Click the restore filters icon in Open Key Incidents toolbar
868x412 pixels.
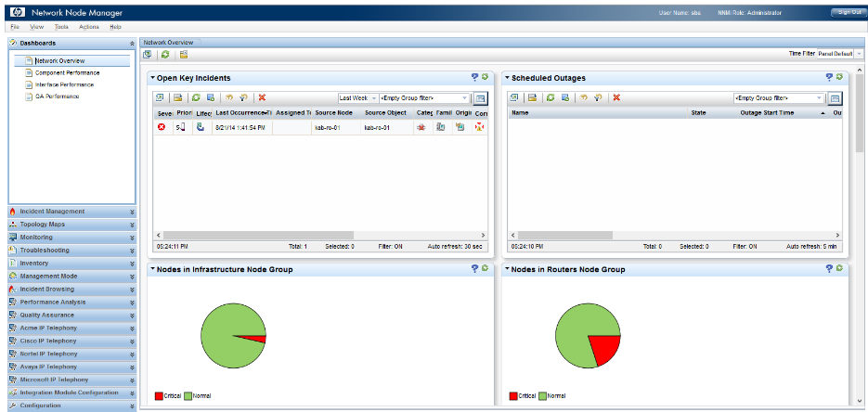[x=243, y=97]
